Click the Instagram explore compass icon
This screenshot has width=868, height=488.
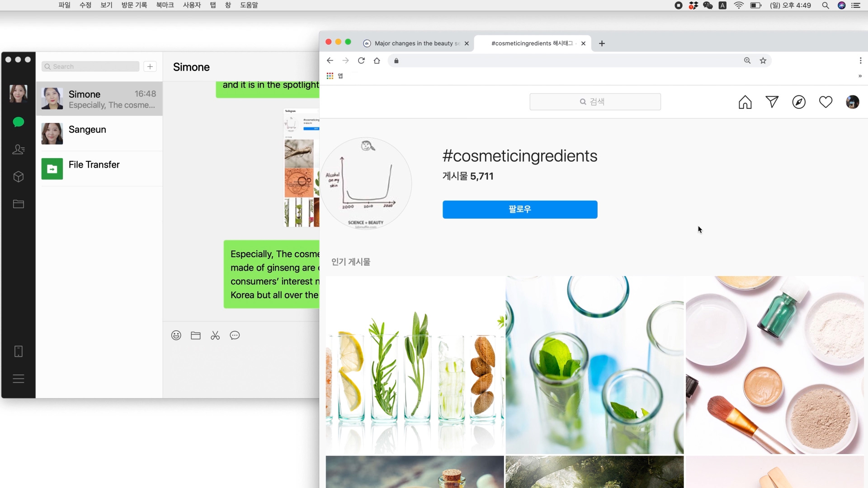[x=799, y=102]
